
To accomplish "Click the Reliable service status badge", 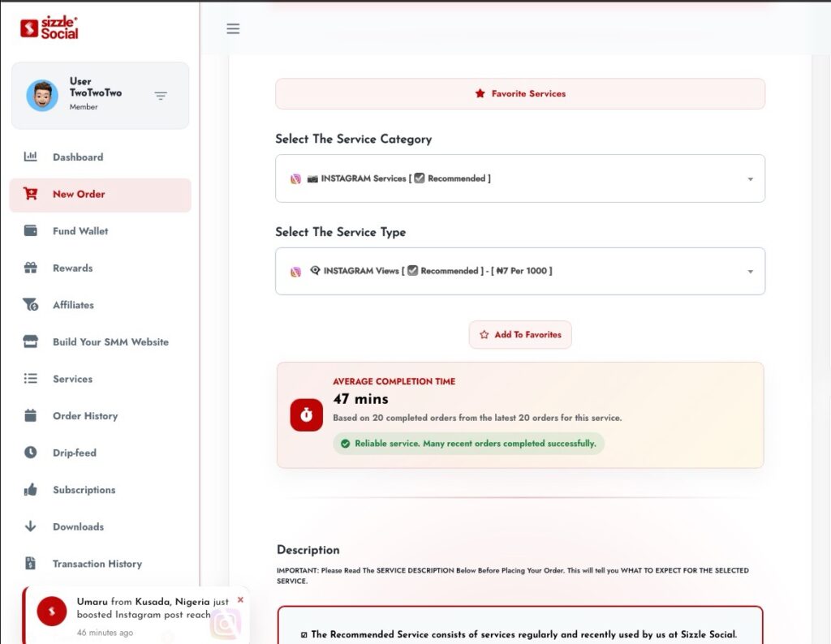I will [468, 444].
